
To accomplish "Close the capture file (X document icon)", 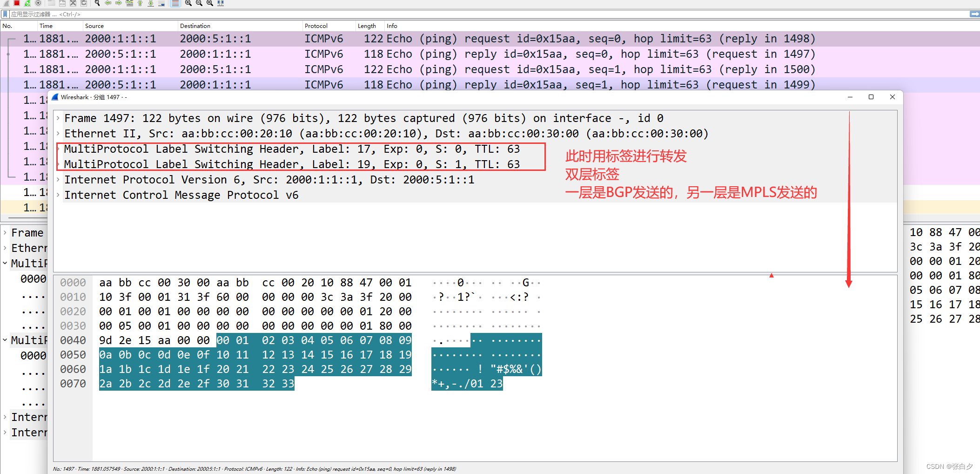I will tap(73, 3).
